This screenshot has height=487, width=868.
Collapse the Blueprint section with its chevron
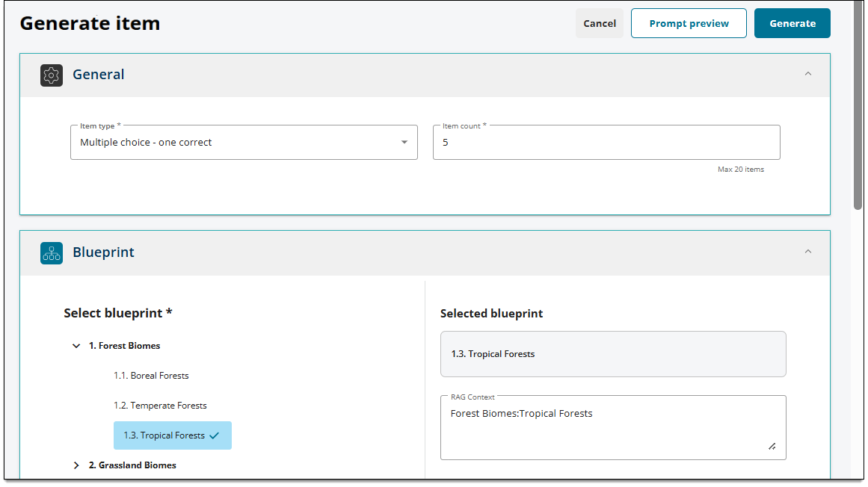(808, 252)
